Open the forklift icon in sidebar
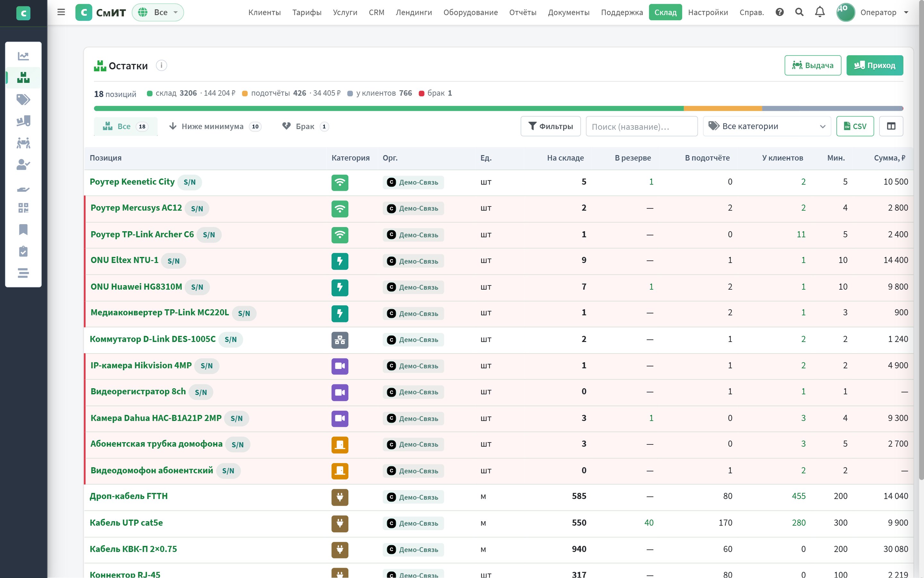Image resolution: width=924 pixels, height=578 pixels. point(23,121)
